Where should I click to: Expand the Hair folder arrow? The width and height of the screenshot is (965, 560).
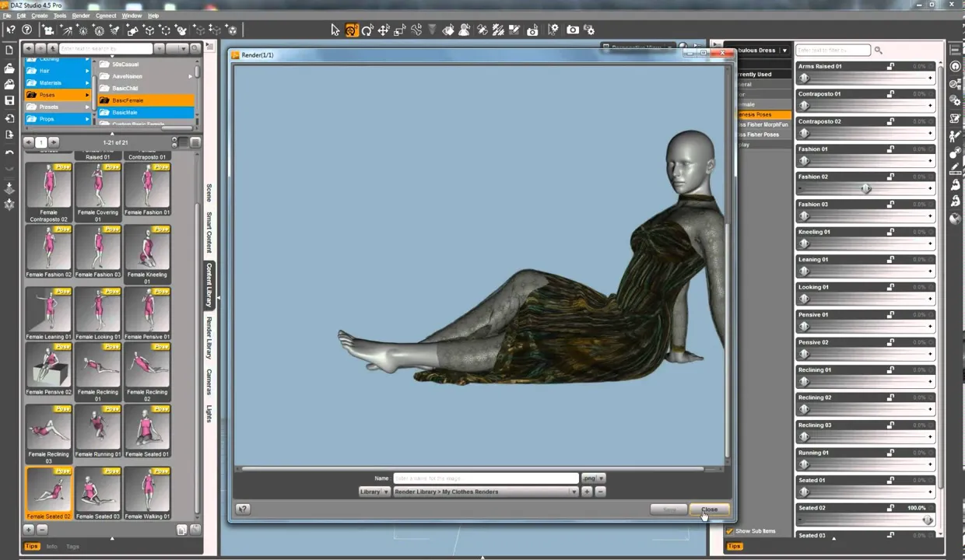tap(87, 71)
